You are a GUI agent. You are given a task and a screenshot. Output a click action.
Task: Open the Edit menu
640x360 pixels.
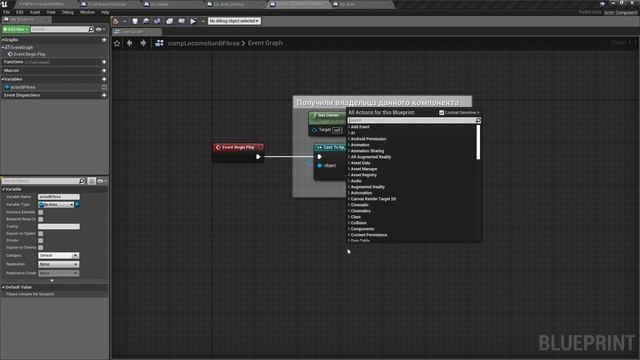(x=20, y=12)
